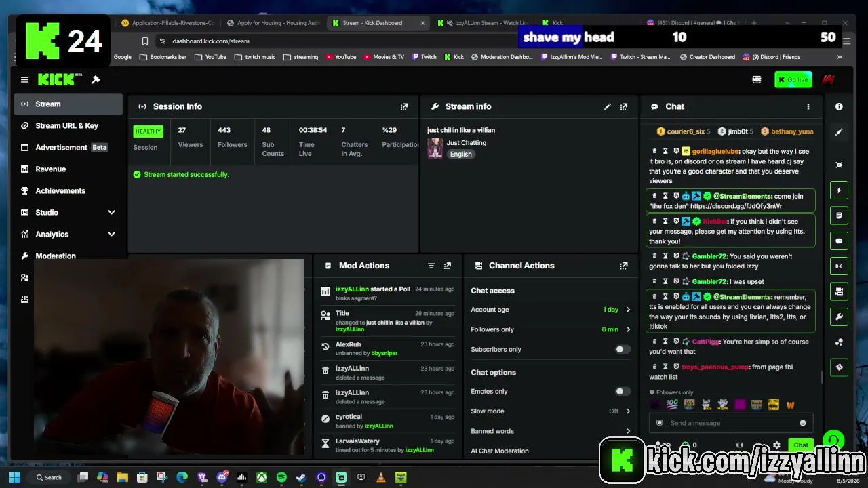Click the wrench icon in right sidebar
The width and height of the screenshot is (868, 488).
coord(839,317)
